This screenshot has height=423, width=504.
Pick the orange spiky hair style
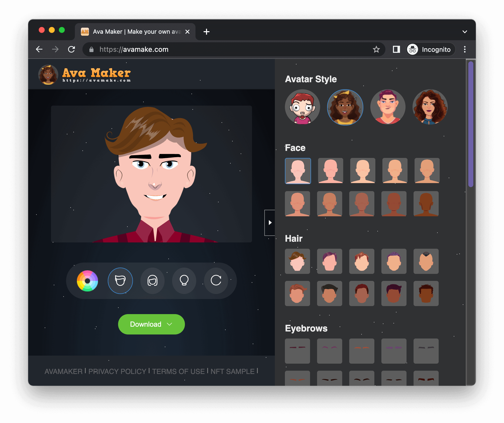[362, 261]
